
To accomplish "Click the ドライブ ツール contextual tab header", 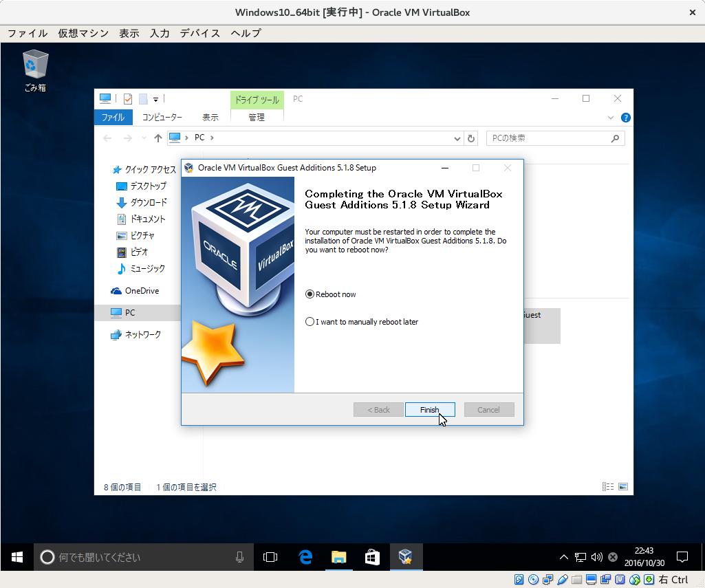I will 257,100.
